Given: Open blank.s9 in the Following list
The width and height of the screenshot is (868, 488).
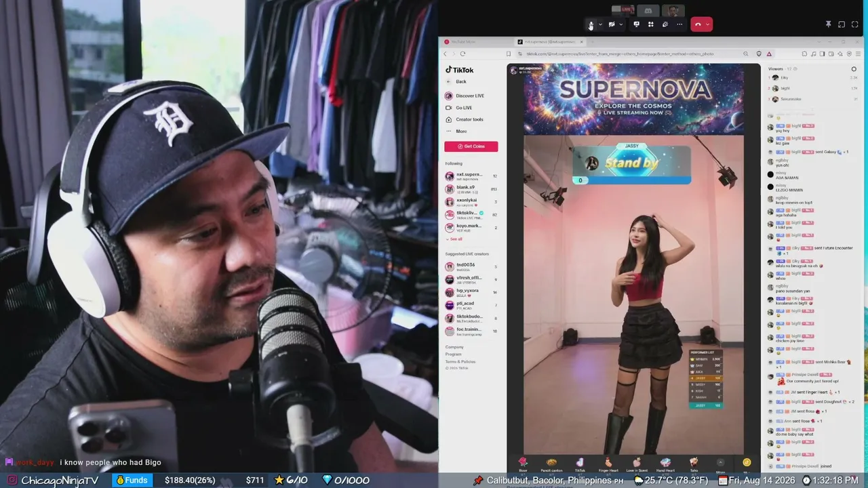Looking at the screenshot, I should tap(471, 188).
